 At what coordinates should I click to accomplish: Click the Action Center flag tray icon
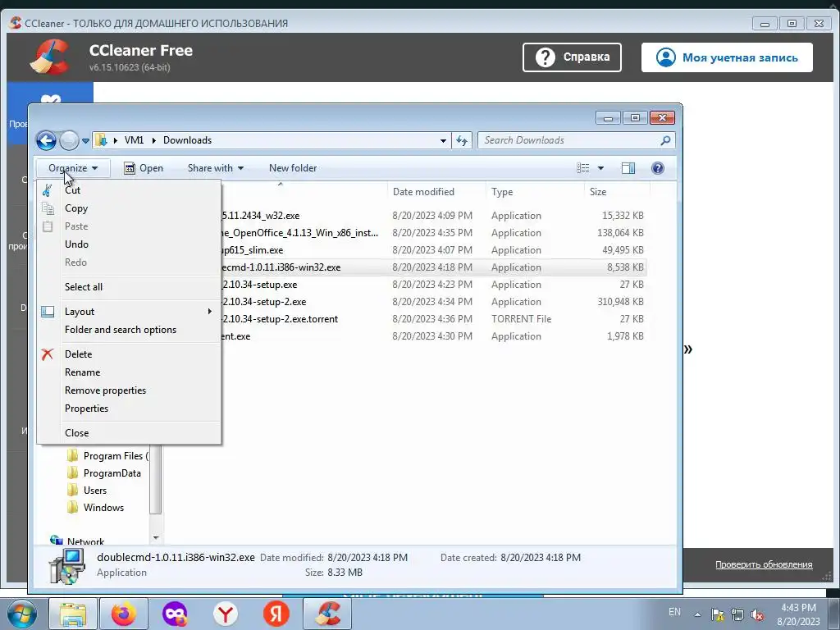[x=718, y=614]
